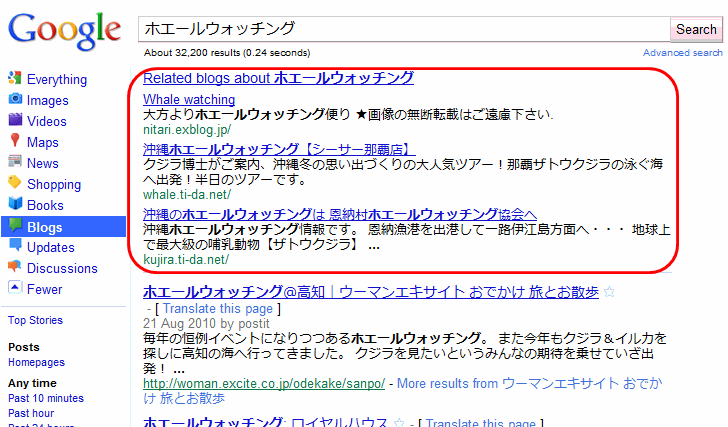Open the Whale watching blog link
728x427 pixels.
click(x=189, y=99)
